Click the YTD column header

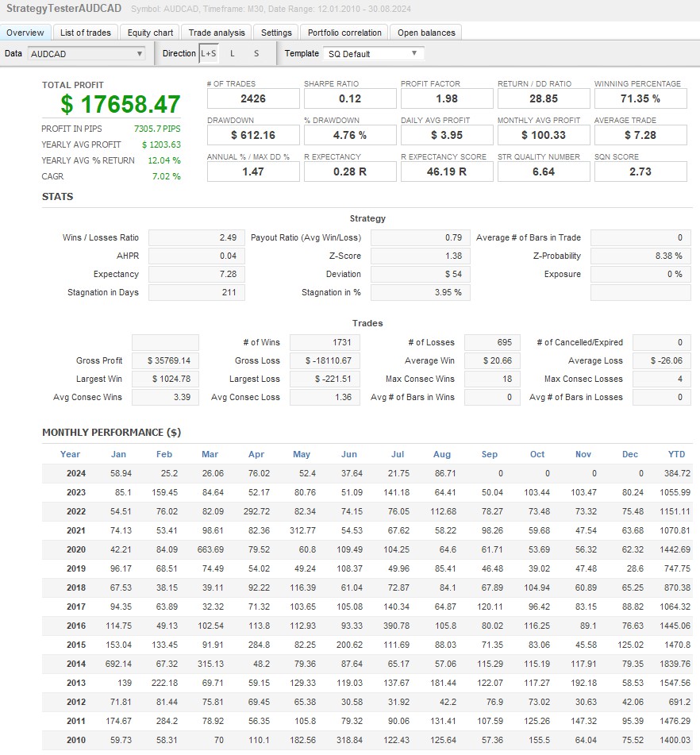pyautogui.click(x=676, y=454)
